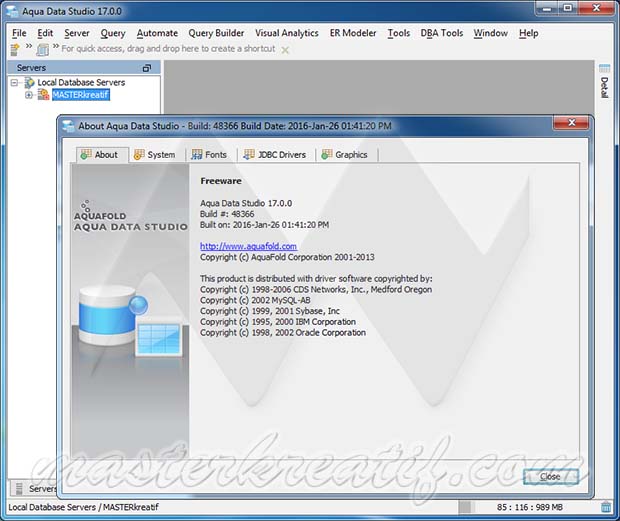Switch to the System tab
The image size is (620, 521).
click(157, 155)
